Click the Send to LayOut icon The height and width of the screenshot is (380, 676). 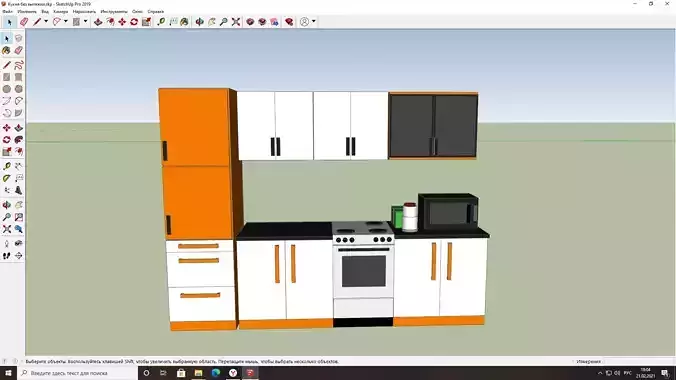point(274,22)
